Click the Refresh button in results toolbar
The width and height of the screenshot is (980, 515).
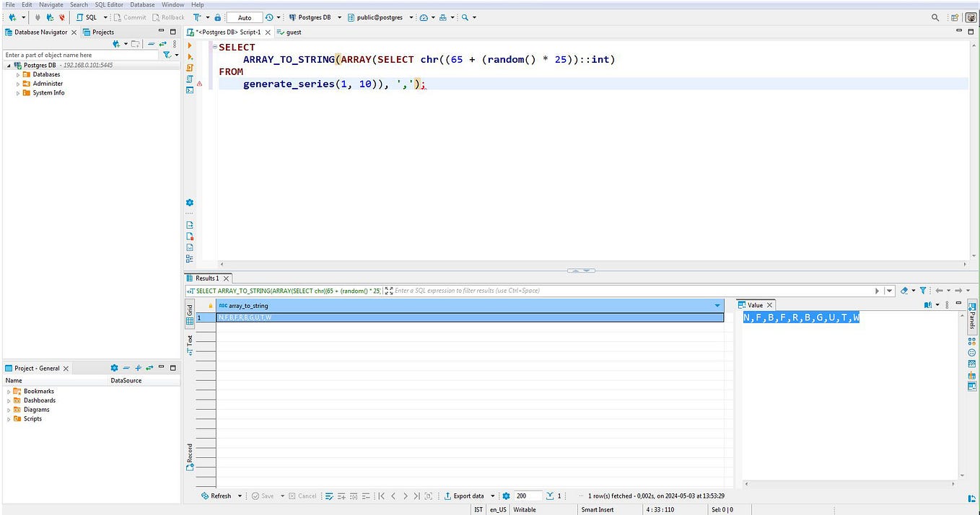[x=216, y=496]
